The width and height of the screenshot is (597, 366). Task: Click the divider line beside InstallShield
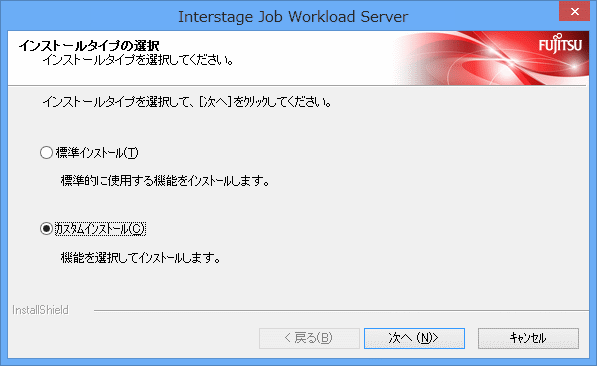[341, 310]
